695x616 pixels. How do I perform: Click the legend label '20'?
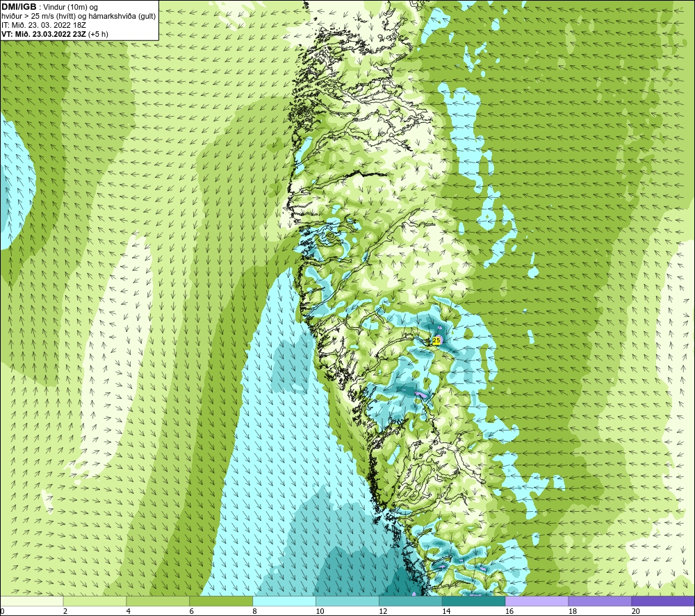[x=635, y=611]
